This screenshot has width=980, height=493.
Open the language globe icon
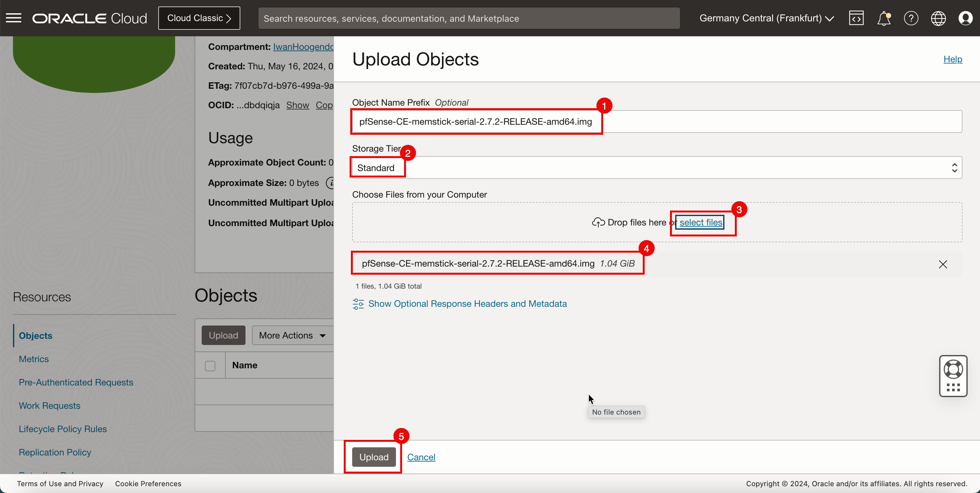click(x=938, y=18)
